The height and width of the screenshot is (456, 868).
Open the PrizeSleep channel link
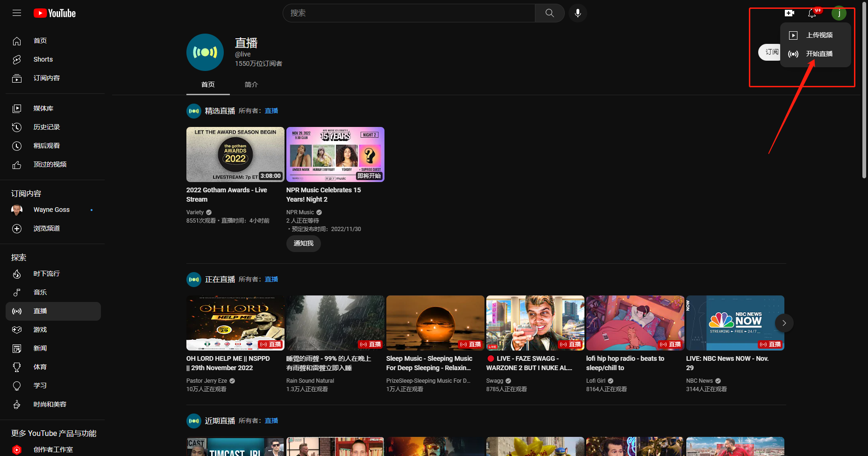point(428,381)
